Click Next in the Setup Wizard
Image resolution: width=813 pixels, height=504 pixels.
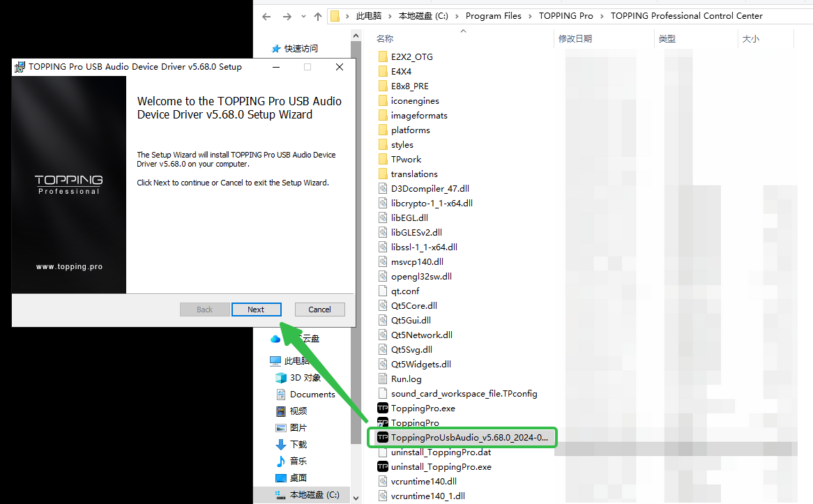coord(256,310)
